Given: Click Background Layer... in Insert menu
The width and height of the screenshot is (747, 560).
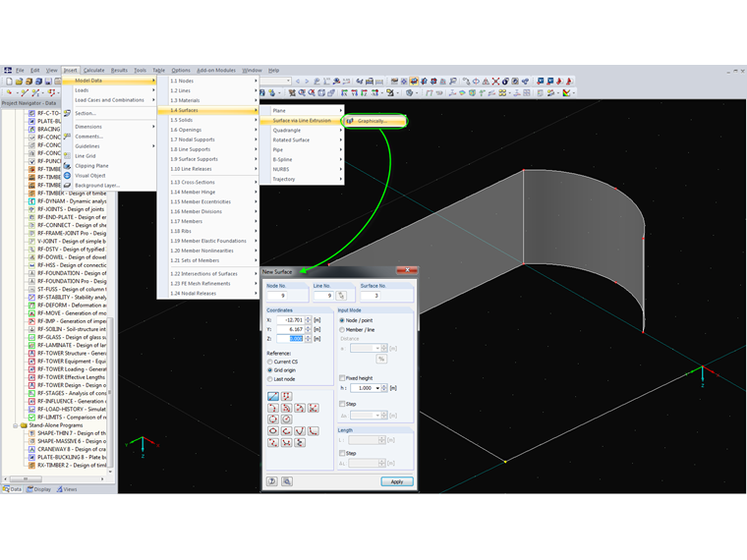Looking at the screenshot, I should click(x=109, y=186).
